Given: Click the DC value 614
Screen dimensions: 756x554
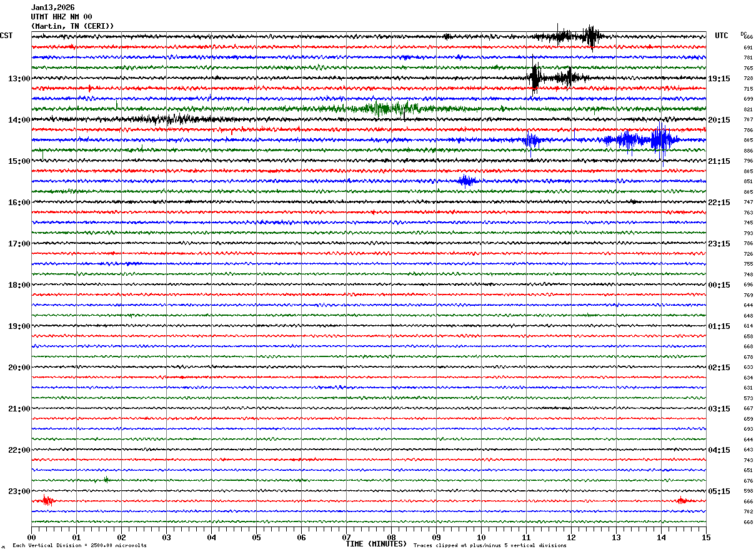Looking at the screenshot, I should [748, 326].
